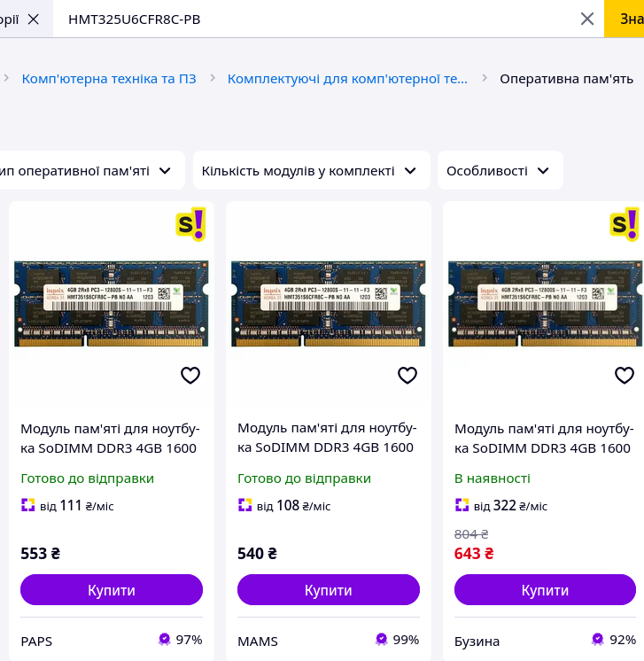This screenshot has width=644, height=661.
Task: Go to Комп'ютерна техніка та ПЗ breadcrumb
Action: tap(109, 79)
